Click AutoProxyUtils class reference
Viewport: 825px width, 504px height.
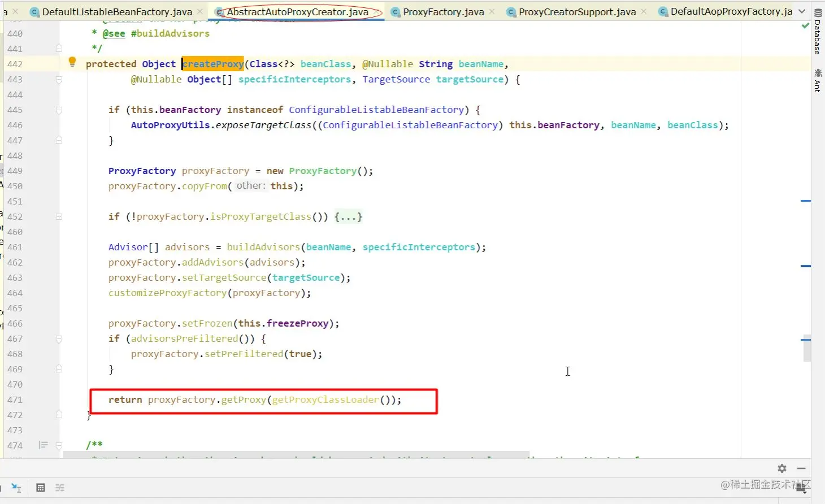click(x=171, y=125)
